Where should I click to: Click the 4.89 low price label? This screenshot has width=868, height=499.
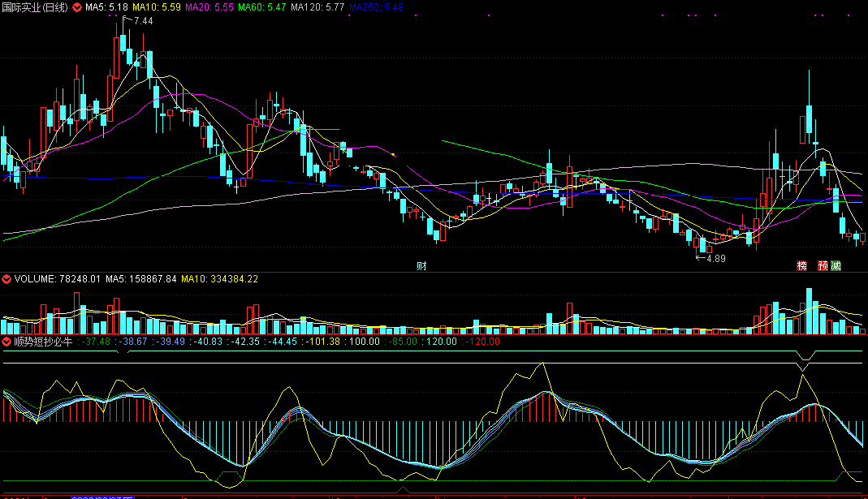point(716,258)
